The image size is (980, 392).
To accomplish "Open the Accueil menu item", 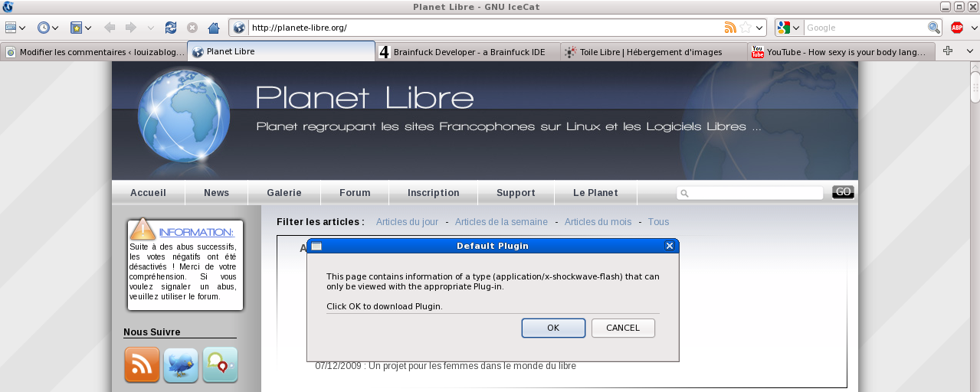I will (148, 193).
